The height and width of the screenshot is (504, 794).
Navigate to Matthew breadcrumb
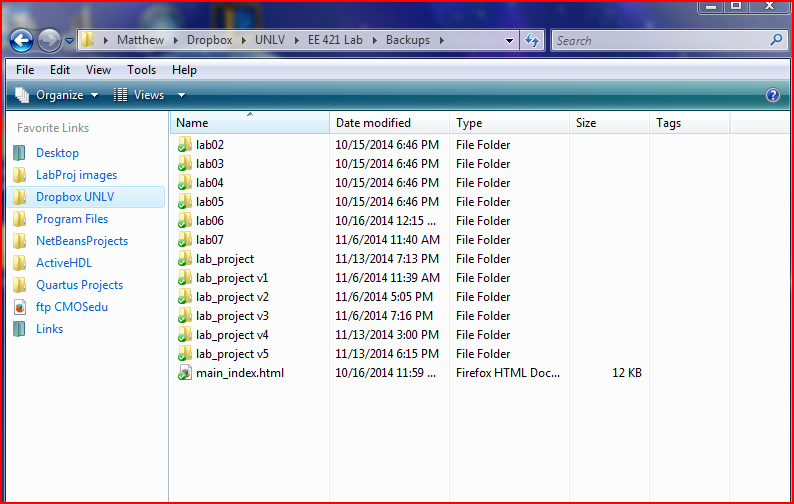pos(140,40)
